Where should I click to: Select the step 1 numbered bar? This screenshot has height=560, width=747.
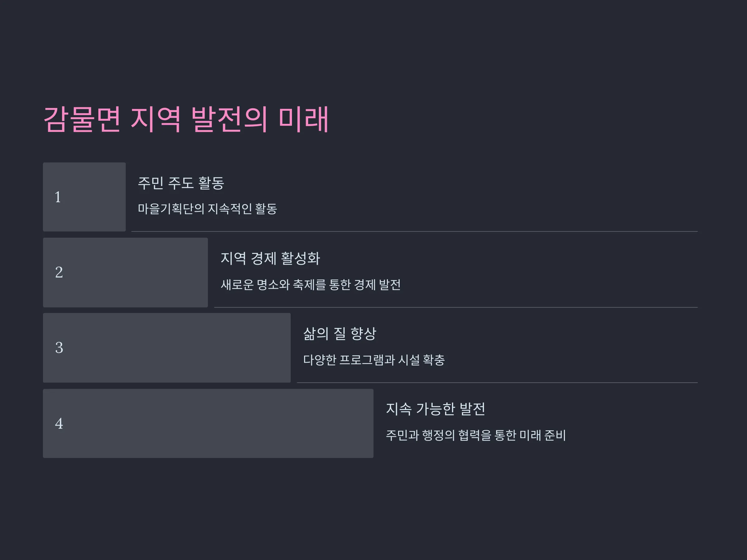point(84,197)
